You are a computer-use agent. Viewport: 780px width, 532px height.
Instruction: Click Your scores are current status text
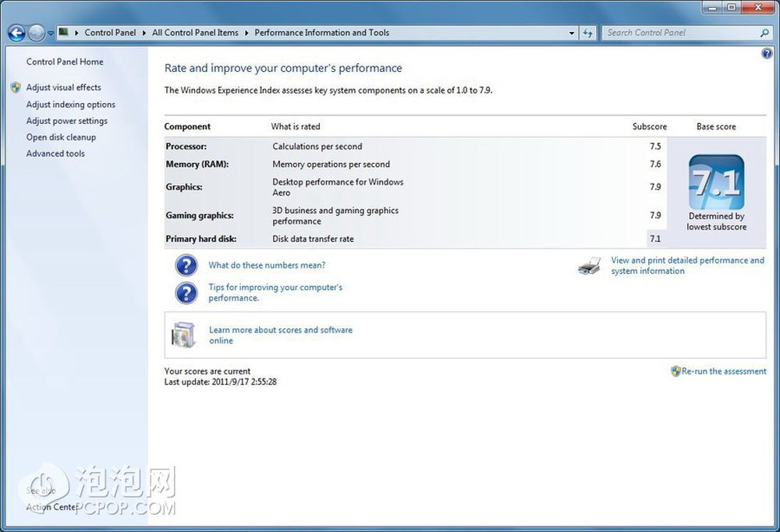tap(207, 371)
